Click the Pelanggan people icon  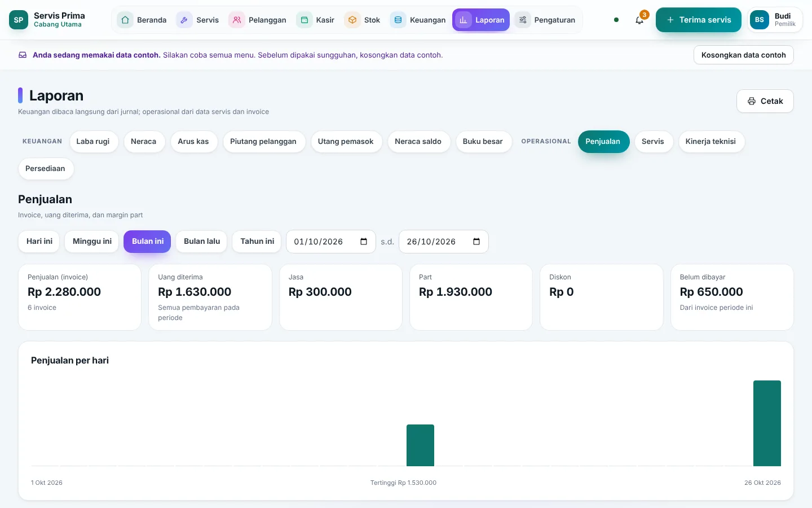[237, 20]
